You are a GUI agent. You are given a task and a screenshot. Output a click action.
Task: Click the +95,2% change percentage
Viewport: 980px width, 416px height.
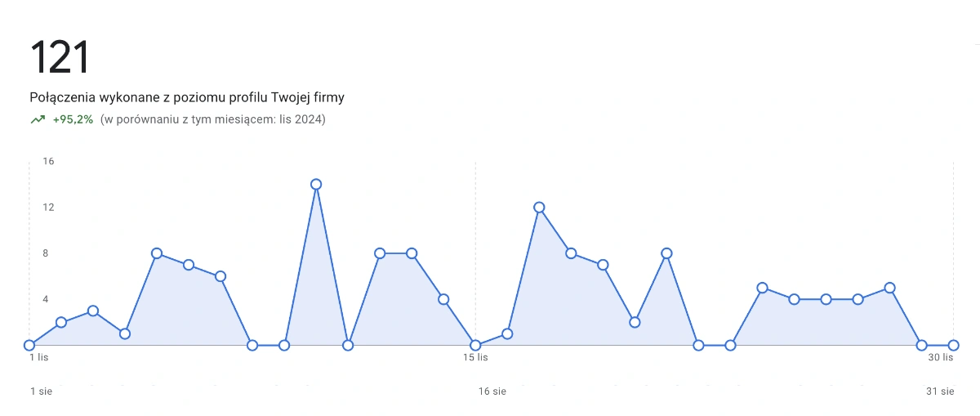(73, 119)
